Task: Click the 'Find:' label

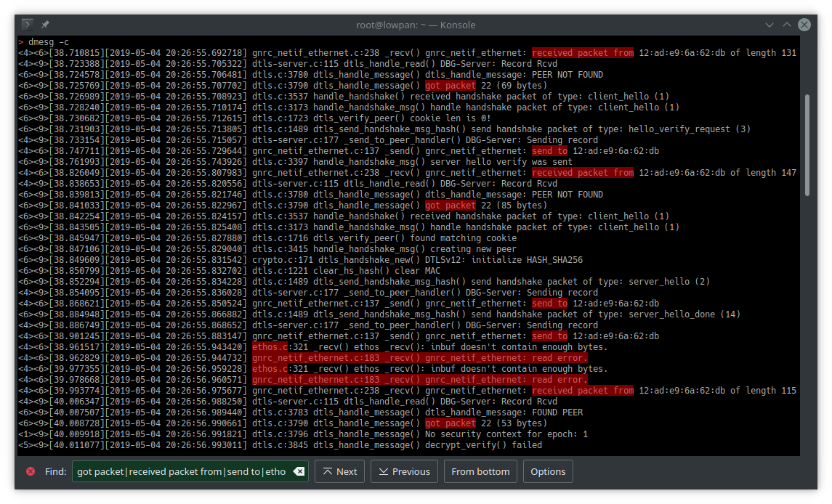Action: [x=56, y=471]
